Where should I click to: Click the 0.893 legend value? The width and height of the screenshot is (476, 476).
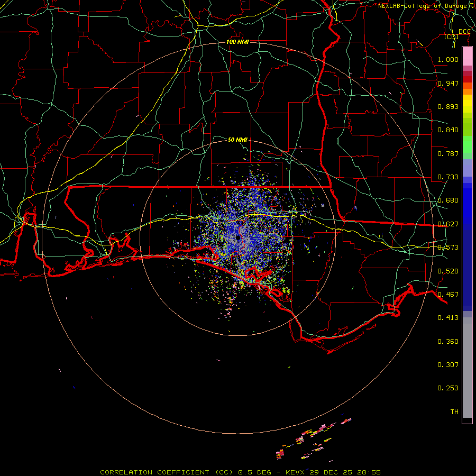point(448,106)
